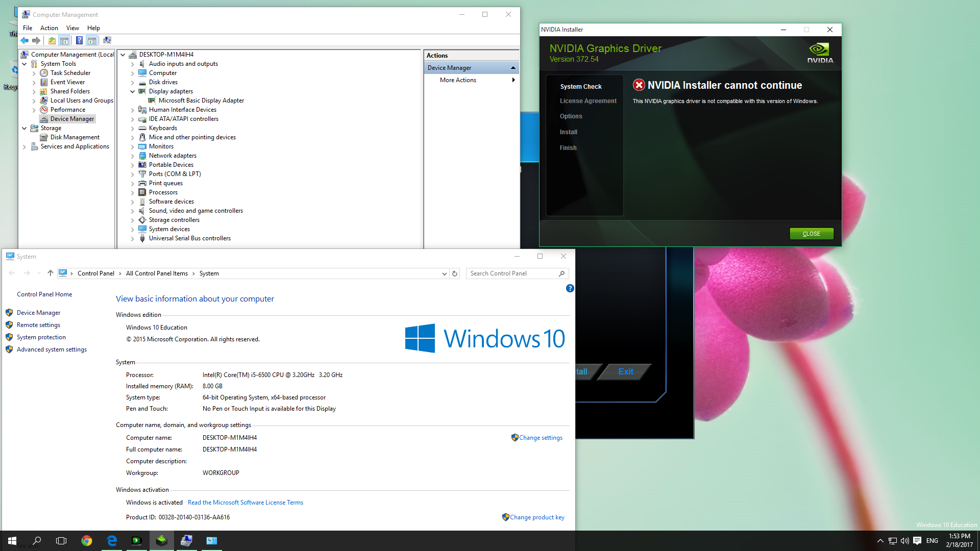Image resolution: width=980 pixels, height=551 pixels.
Task: Read the Microsoft Software License Terms link
Action: tap(246, 503)
